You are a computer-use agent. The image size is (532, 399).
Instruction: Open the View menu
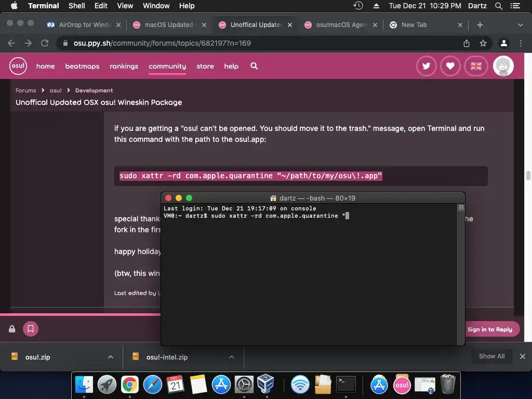click(x=125, y=6)
